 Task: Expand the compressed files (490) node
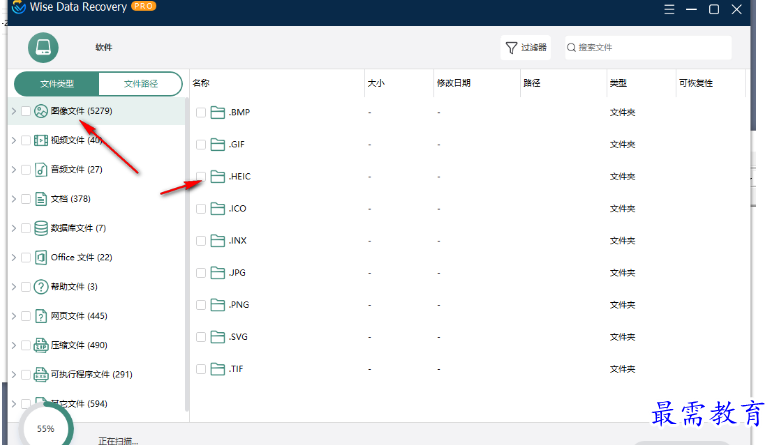tap(14, 345)
